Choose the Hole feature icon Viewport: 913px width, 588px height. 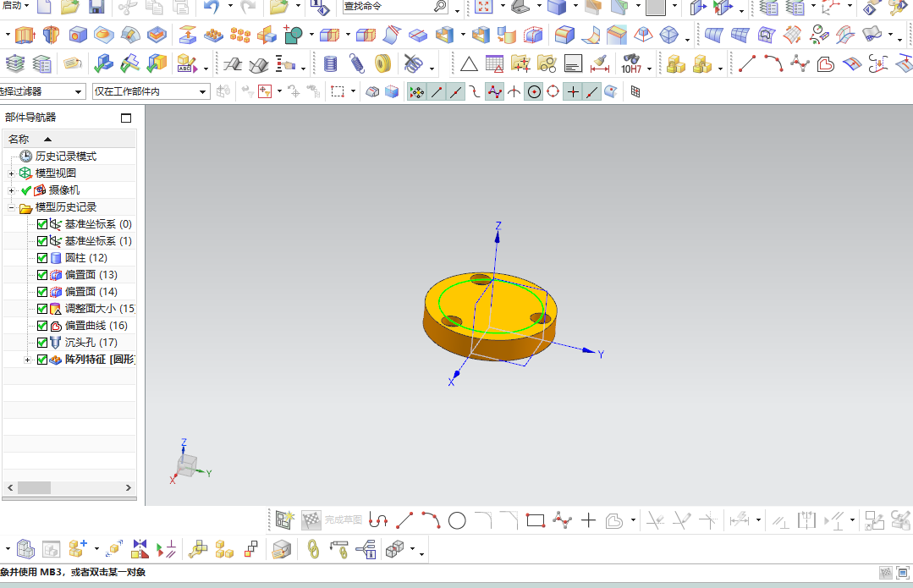pos(78,35)
